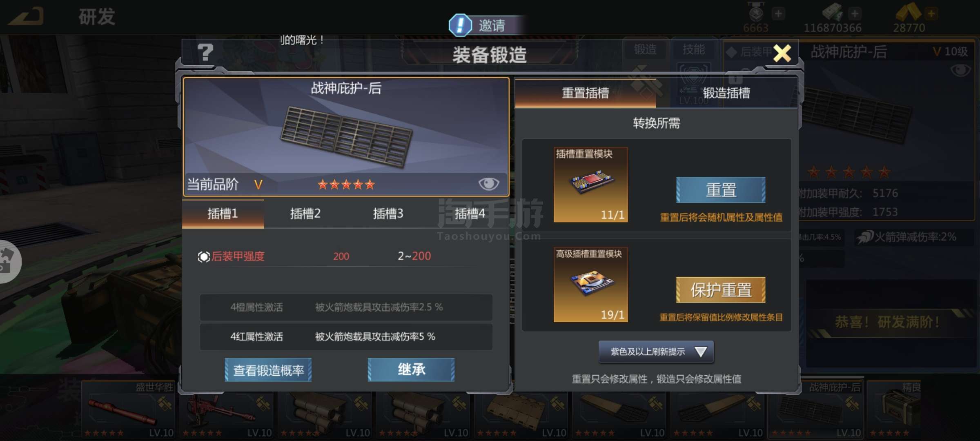Tap the blue exclamation 邀请 icon
Screen dimensions: 980x441
[x=460, y=25]
